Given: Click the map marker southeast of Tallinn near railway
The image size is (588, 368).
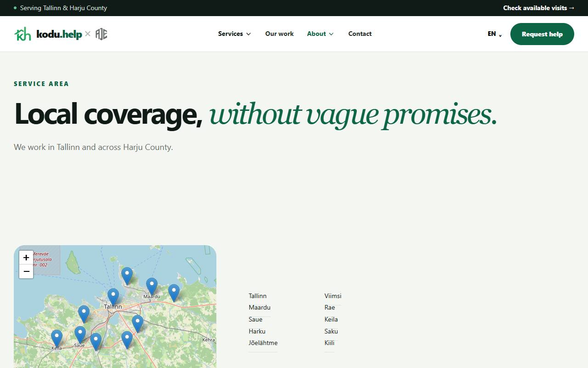Looking at the screenshot, I should coord(137,324).
